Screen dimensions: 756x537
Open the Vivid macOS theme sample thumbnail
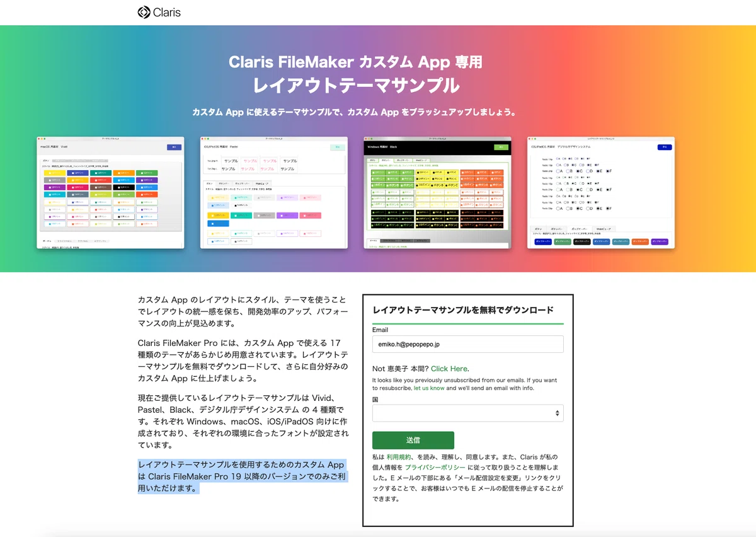pos(110,192)
